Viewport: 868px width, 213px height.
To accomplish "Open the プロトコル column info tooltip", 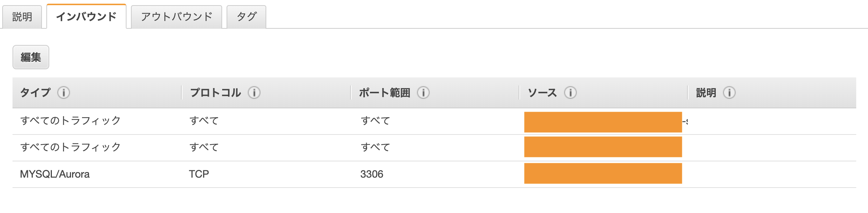I will tap(255, 93).
